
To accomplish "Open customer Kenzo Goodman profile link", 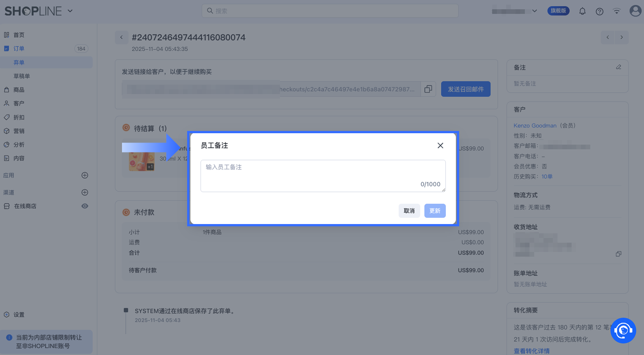I will tap(535, 126).
